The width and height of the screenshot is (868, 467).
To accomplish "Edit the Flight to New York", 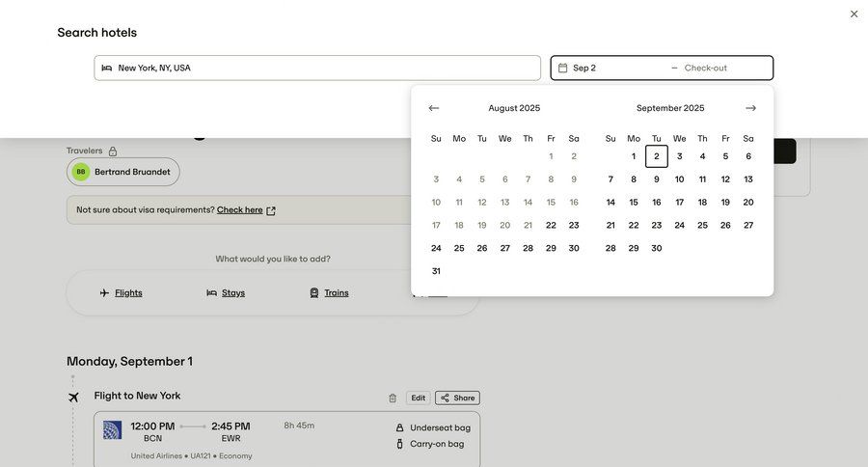I will point(418,398).
